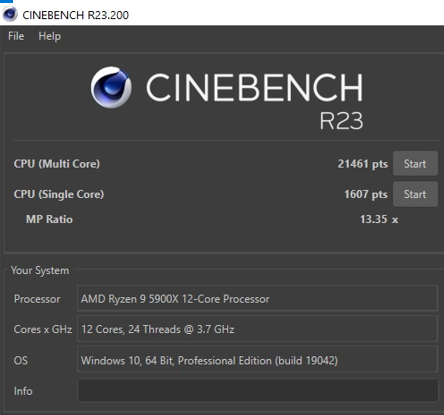This screenshot has width=444, height=415.
Task: Click the Info label
Action: (x=23, y=391)
